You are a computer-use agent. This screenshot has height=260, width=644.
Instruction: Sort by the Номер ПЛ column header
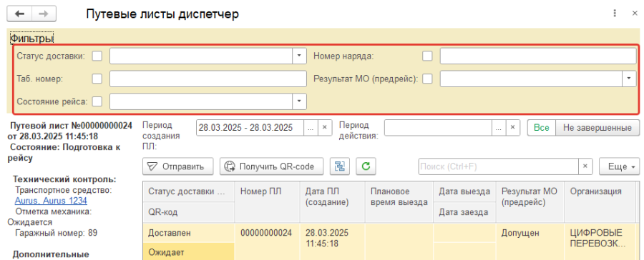[x=267, y=202]
